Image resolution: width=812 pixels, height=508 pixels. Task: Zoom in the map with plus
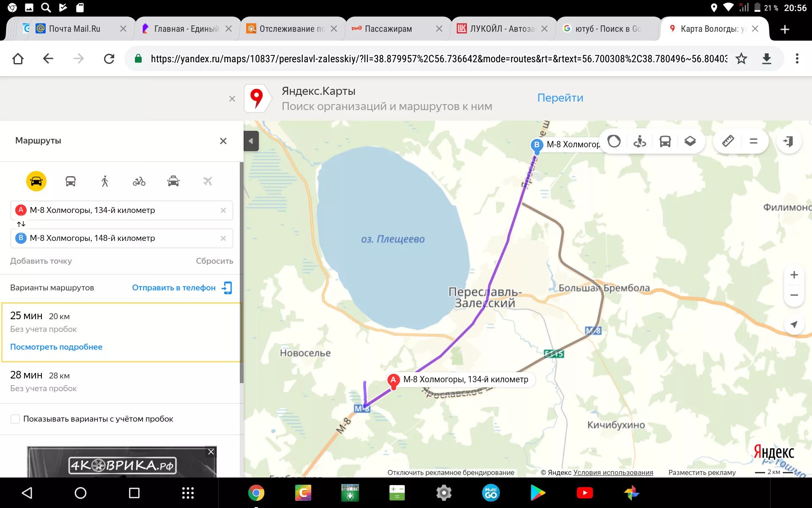coord(794,275)
